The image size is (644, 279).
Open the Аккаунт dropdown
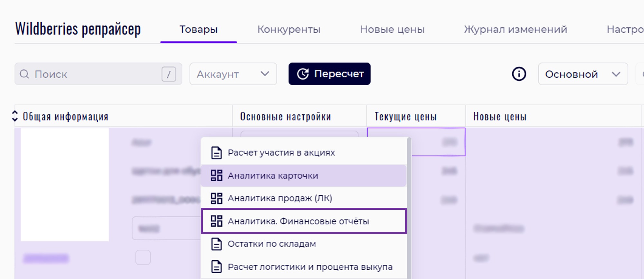(x=233, y=74)
